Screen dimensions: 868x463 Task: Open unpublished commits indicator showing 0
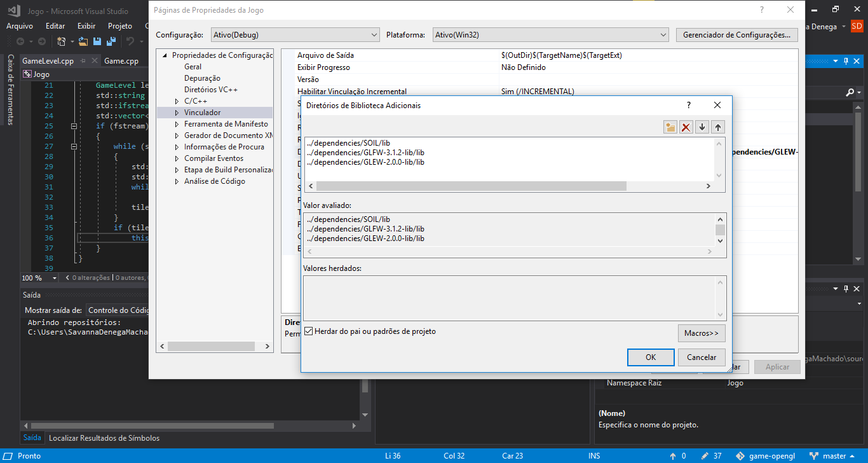point(677,456)
